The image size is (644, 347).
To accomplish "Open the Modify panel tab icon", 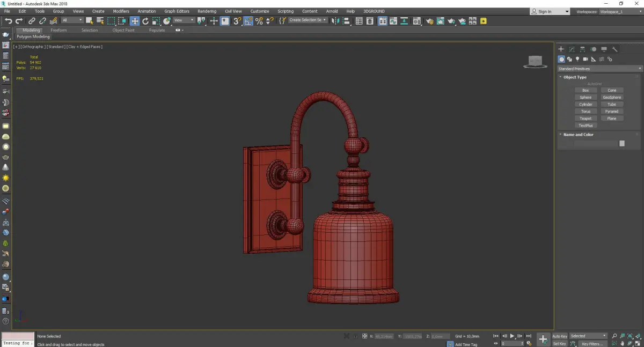I will tap(572, 49).
